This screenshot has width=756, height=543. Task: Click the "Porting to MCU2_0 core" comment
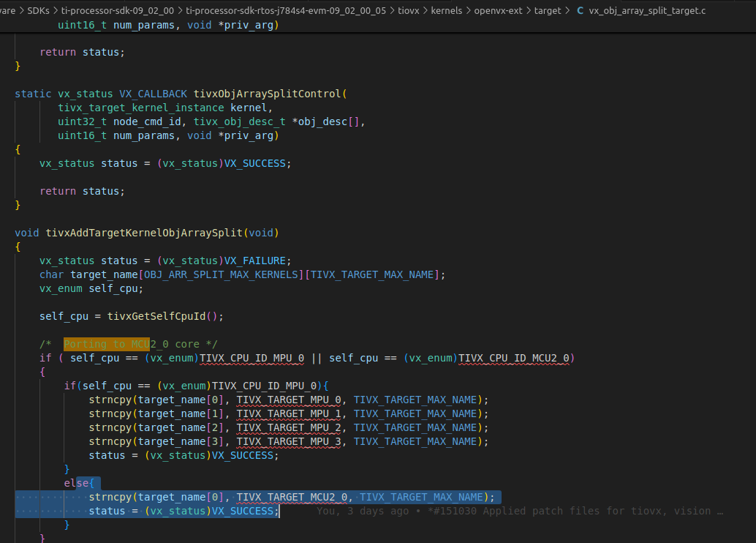tap(129, 344)
